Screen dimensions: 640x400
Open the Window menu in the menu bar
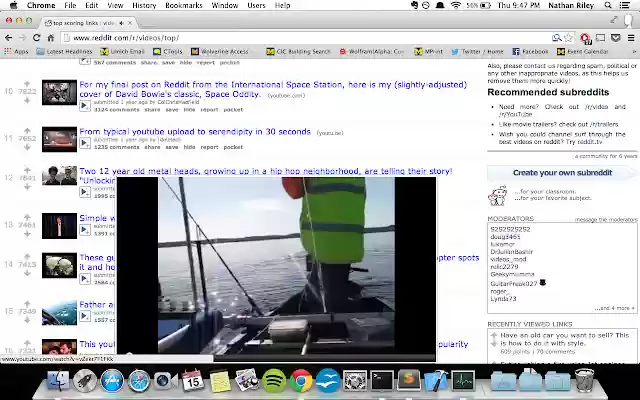(224, 5)
